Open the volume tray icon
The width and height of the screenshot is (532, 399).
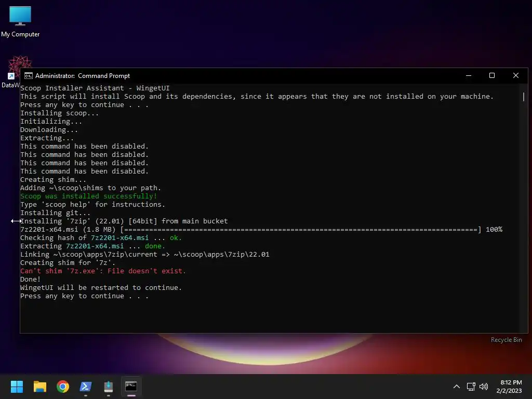484,387
